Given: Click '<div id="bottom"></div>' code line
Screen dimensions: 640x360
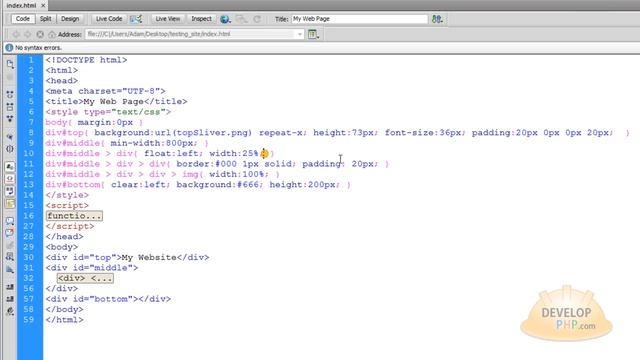Looking at the screenshot, I should coord(108,299).
